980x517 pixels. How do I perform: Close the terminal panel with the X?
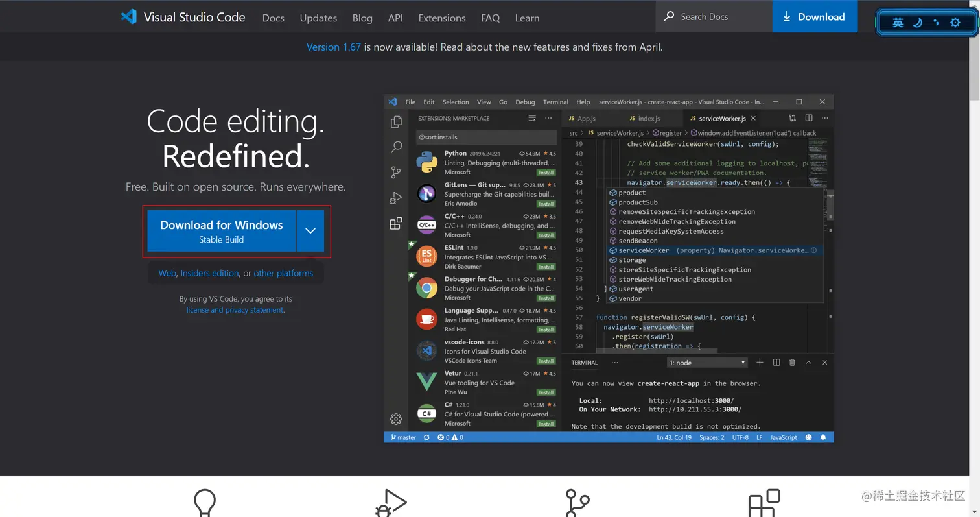824,363
